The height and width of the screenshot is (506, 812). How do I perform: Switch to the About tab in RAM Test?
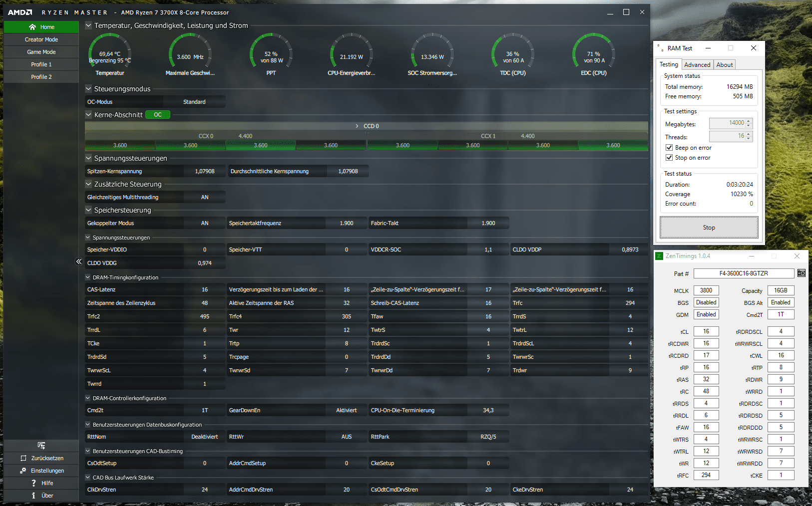[725, 65]
